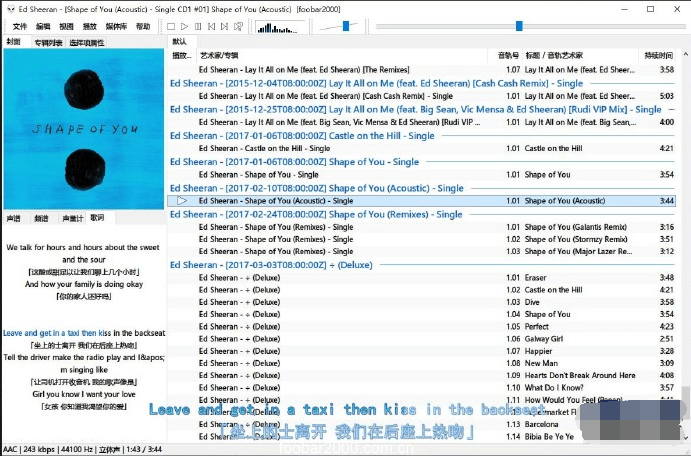
Task: Select the New Man track
Action: 422,363
